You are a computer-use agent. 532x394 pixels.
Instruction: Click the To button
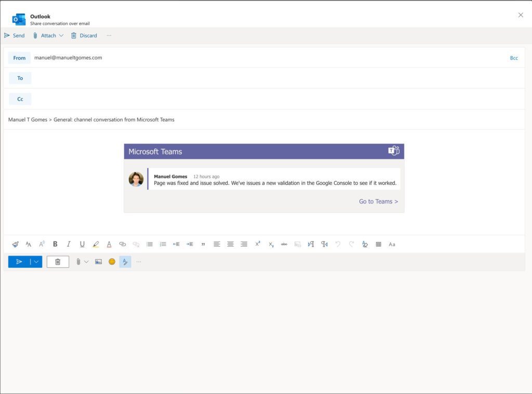point(20,78)
